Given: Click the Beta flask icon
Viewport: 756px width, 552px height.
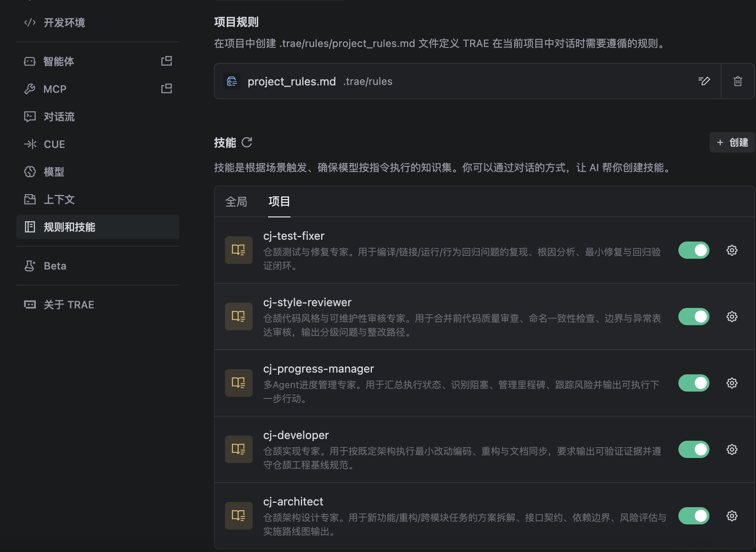Looking at the screenshot, I should pos(30,266).
